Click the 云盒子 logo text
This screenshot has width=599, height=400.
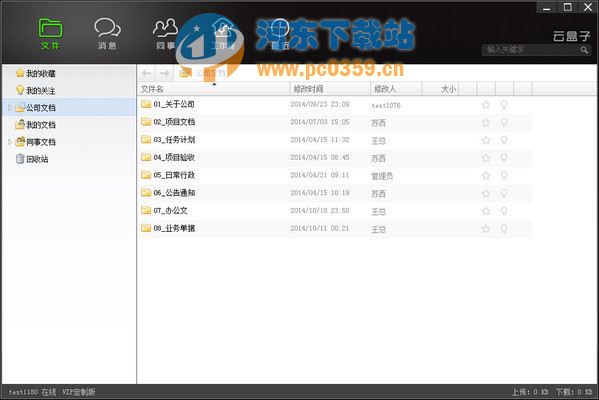pyautogui.click(x=571, y=36)
